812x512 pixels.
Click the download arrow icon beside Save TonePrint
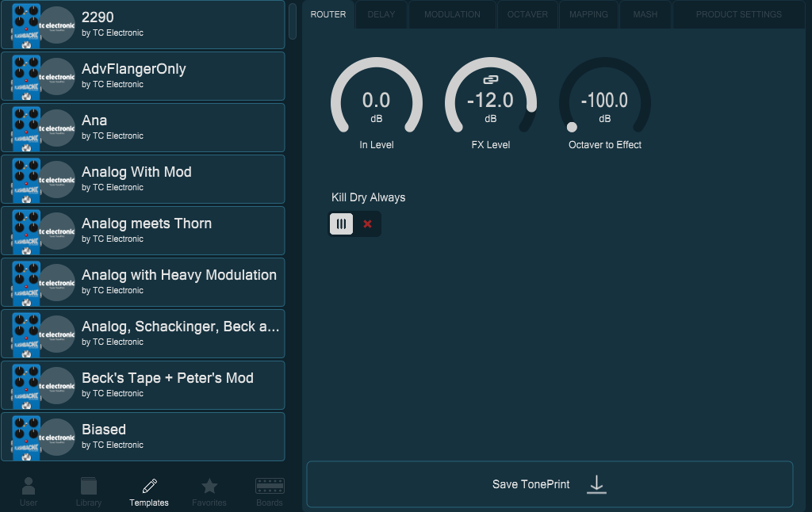[596, 484]
